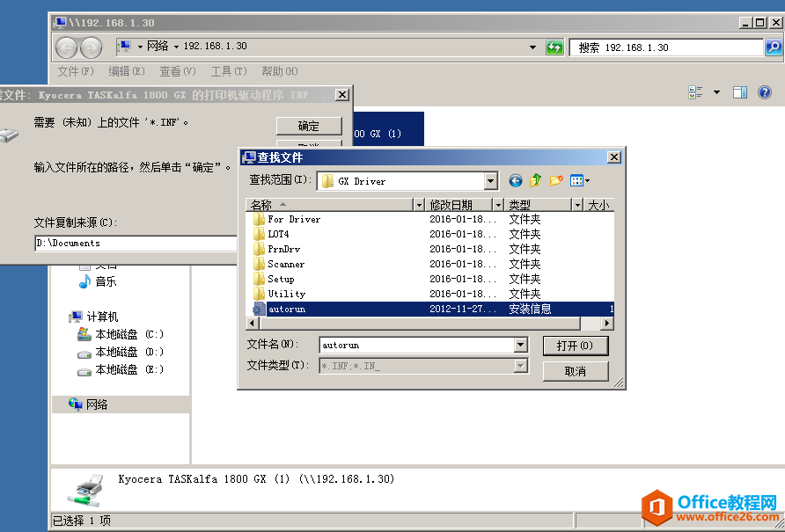Screen dimensions: 785x532
Task: Click the For Driver folder icon
Action: [x=259, y=219]
